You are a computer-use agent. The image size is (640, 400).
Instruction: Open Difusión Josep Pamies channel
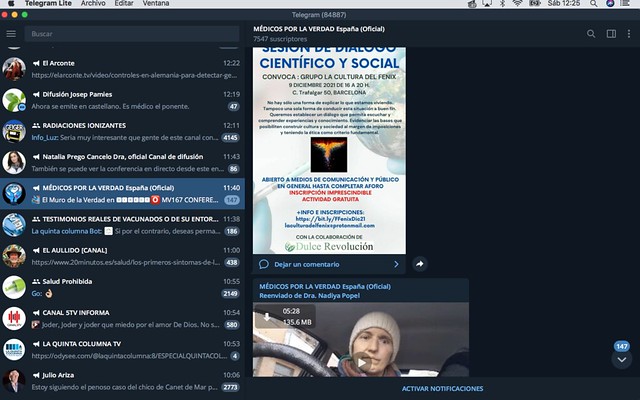click(122, 100)
